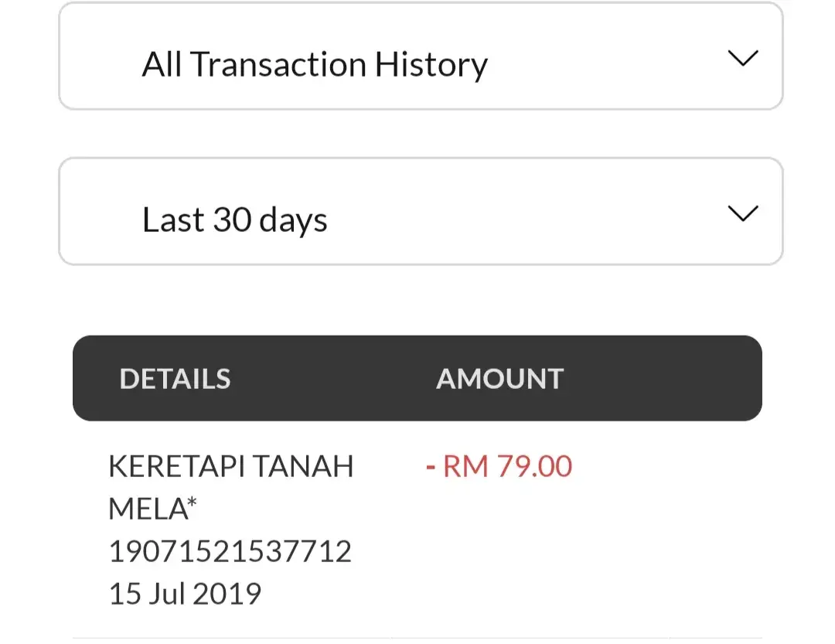835x644 pixels.
Task: Click the word History in the first dropdown
Action: tap(431, 64)
